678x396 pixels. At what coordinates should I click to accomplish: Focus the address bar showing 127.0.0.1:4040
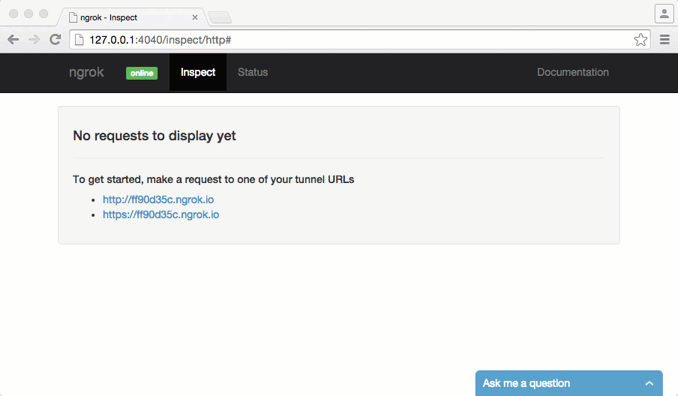pyautogui.click(x=360, y=40)
